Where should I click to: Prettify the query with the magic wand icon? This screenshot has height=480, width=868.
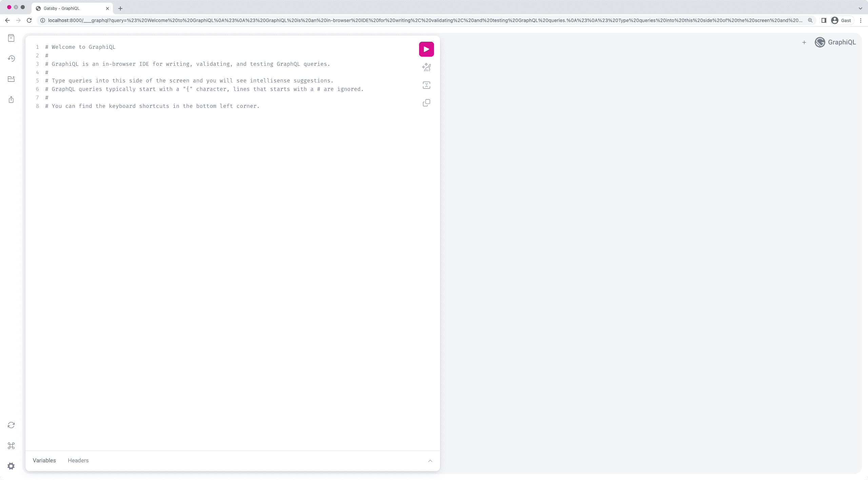(x=426, y=68)
